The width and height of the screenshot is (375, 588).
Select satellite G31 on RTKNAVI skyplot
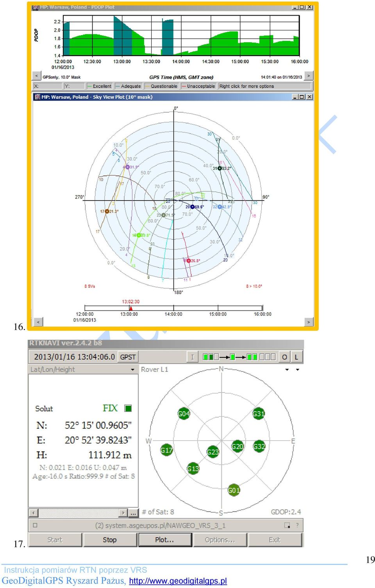pyautogui.click(x=258, y=414)
